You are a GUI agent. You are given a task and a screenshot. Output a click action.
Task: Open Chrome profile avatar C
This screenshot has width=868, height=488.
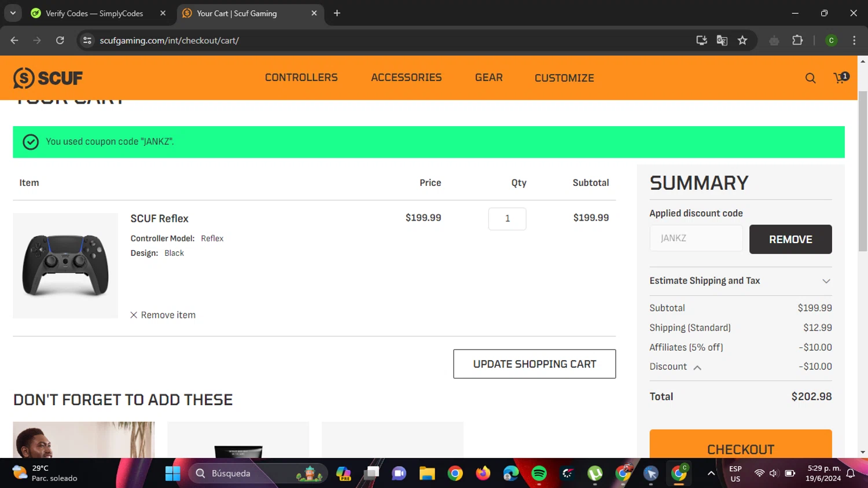(x=831, y=41)
